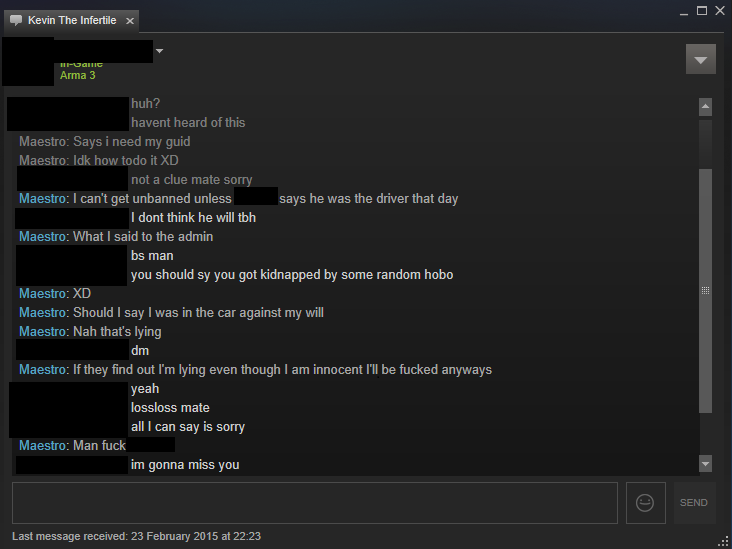732x549 pixels.
Task: Open the emoticon picker smiley button
Action: coord(645,503)
